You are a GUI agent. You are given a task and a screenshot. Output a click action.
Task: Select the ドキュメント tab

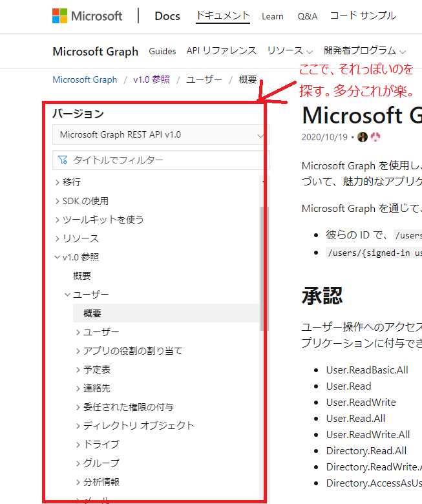pyautogui.click(x=223, y=16)
